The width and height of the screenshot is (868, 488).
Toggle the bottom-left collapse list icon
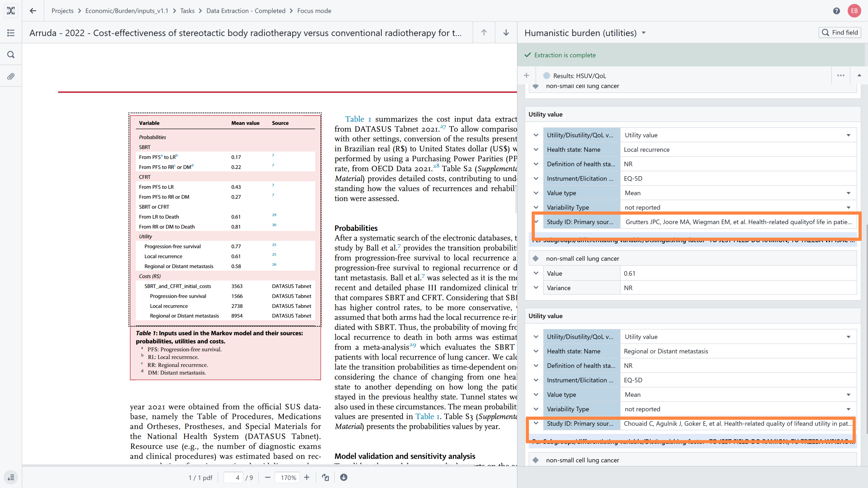(x=11, y=478)
